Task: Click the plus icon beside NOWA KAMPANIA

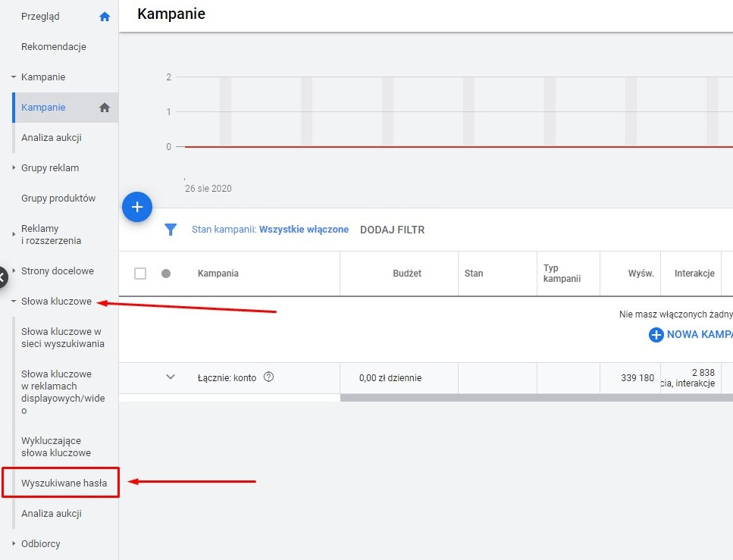Action: coord(656,335)
